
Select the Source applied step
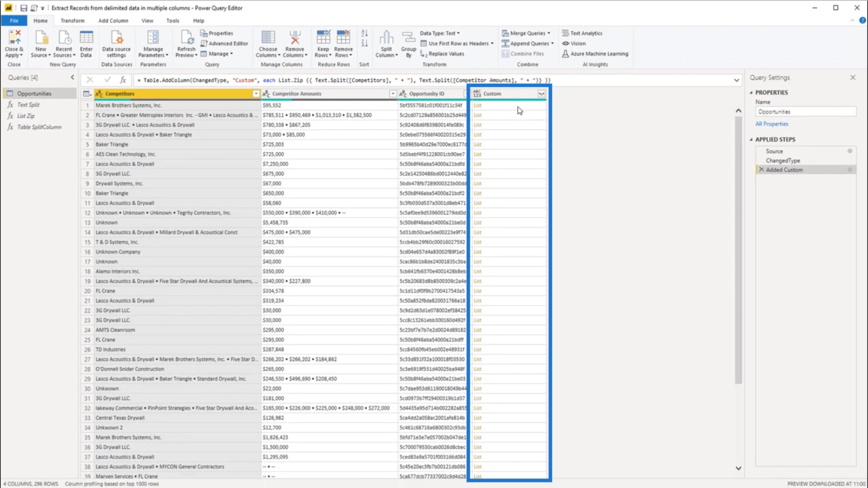coord(774,151)
